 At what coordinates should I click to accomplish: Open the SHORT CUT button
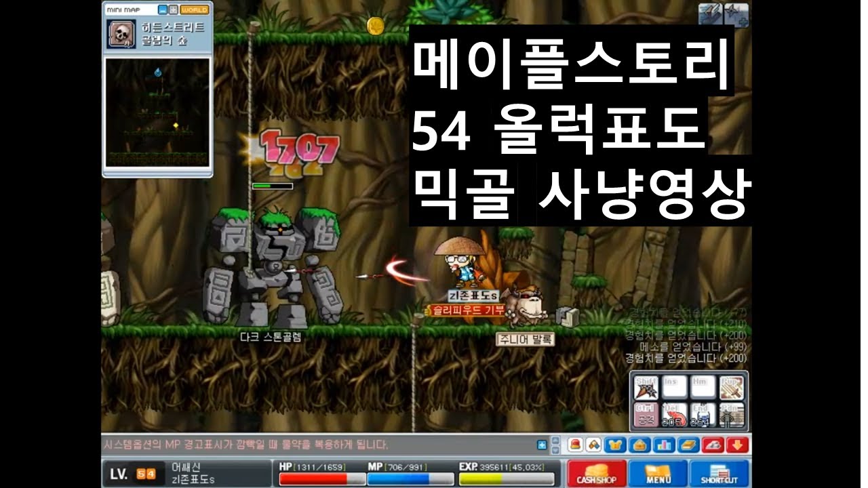pyautogui.click(x=719, y=473)
